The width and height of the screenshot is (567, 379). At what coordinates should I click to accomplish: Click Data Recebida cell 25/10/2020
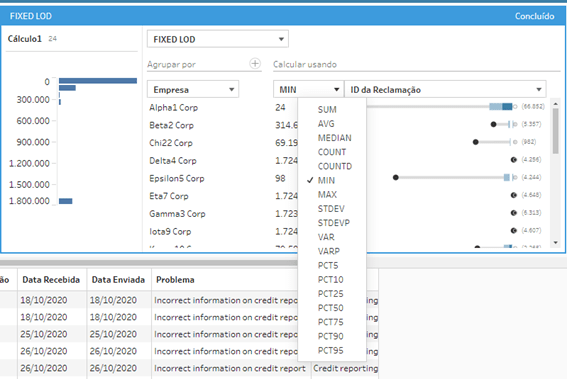(44, 334)
